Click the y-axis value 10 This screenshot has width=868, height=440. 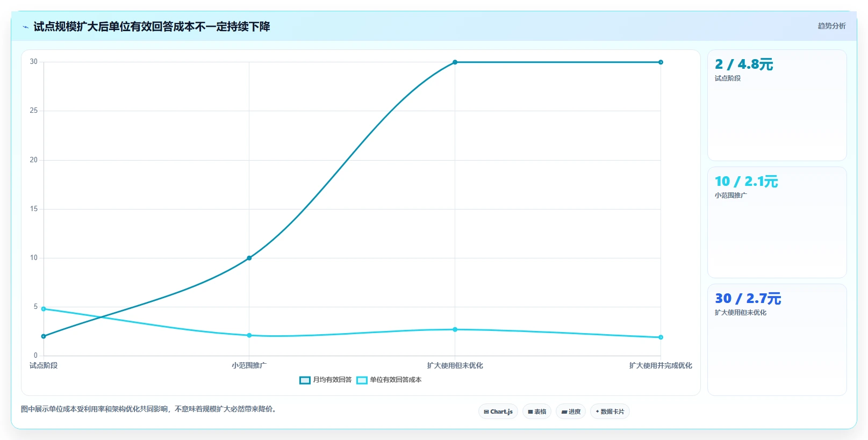tap(34, 258)
